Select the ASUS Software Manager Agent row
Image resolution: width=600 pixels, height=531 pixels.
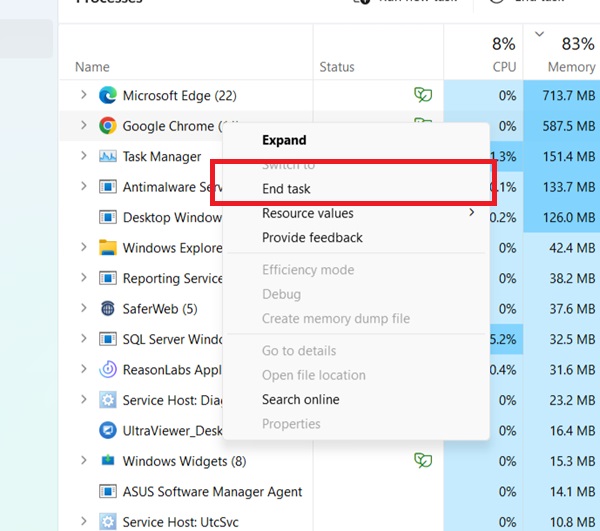point(212,492)
